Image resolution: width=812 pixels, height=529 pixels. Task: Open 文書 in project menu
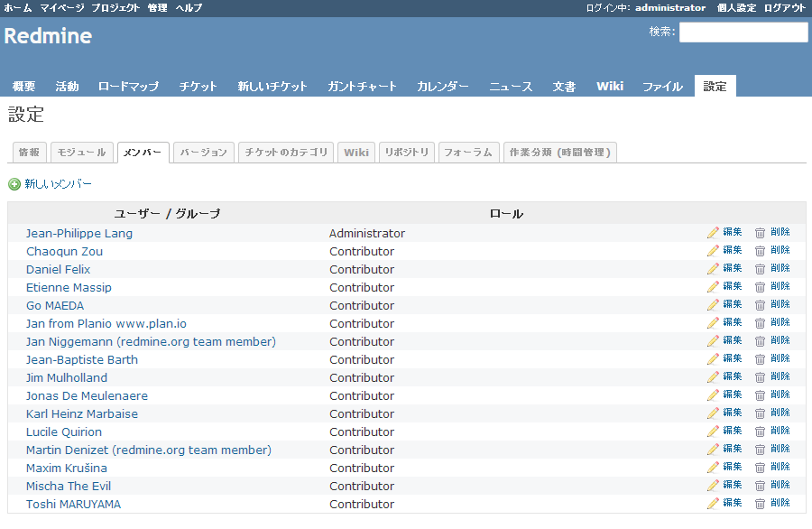click(564, 87)
